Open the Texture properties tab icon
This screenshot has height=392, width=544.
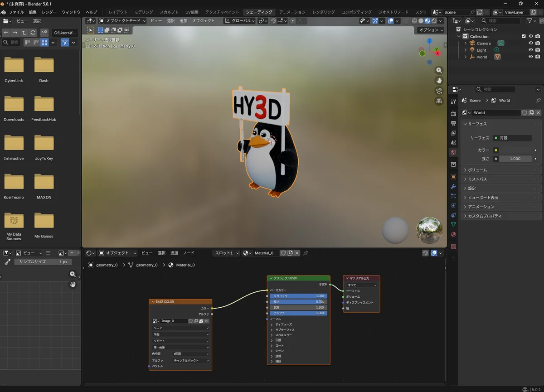coord(453,247)
